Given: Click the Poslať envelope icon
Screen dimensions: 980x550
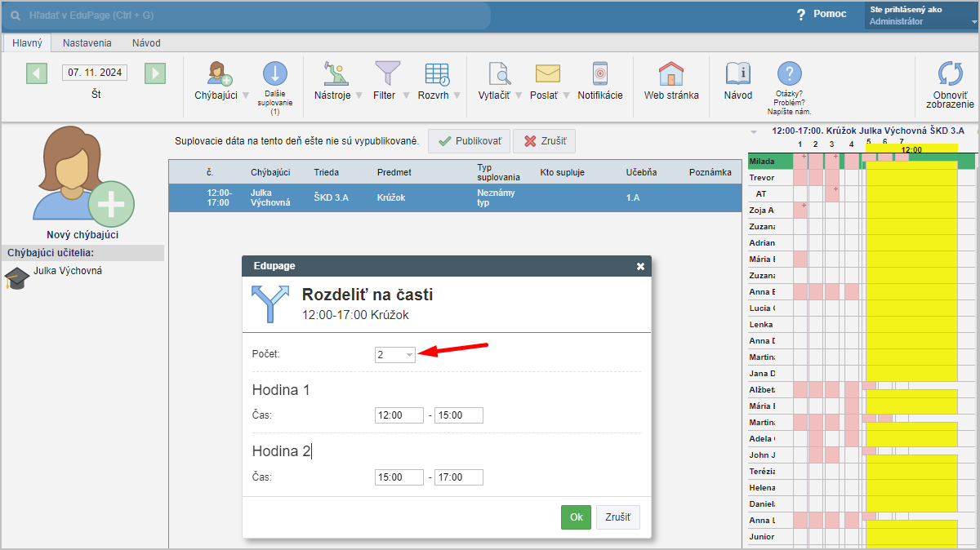Looking at the screenshot, I should [547, 73].
